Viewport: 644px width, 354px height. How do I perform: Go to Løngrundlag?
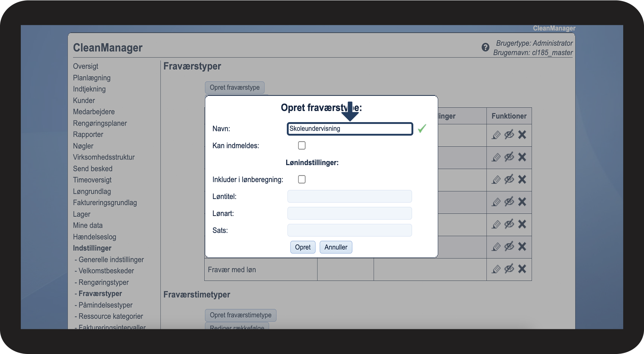click(92, 191)
